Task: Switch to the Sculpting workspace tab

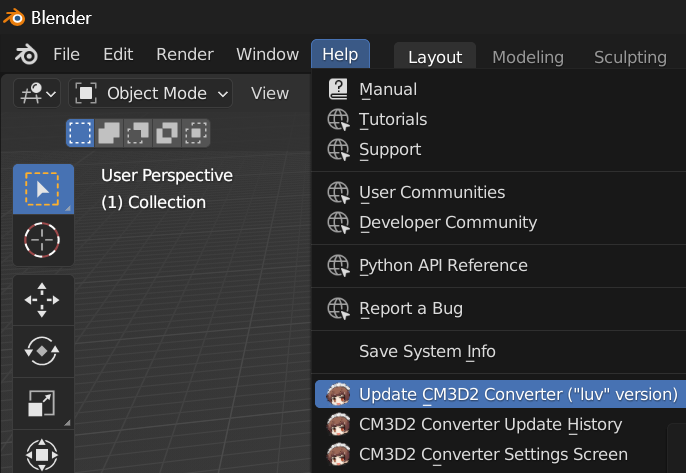Action: (x=630, y=57)
